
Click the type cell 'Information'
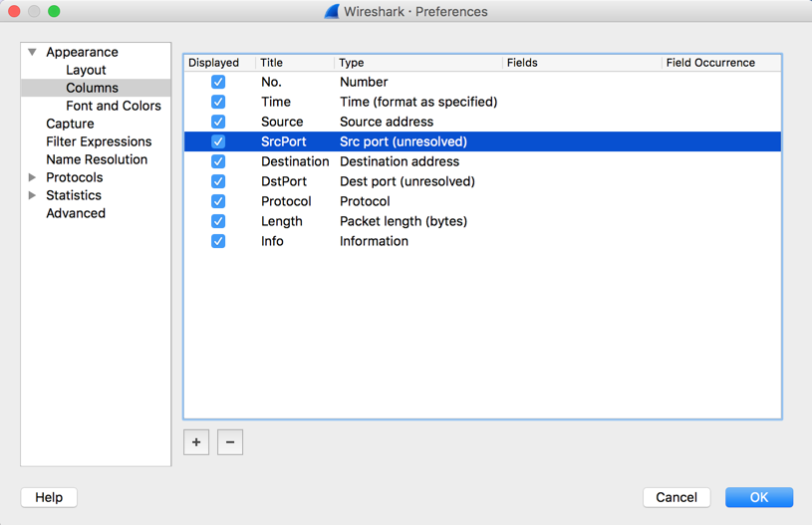[374, 241]
